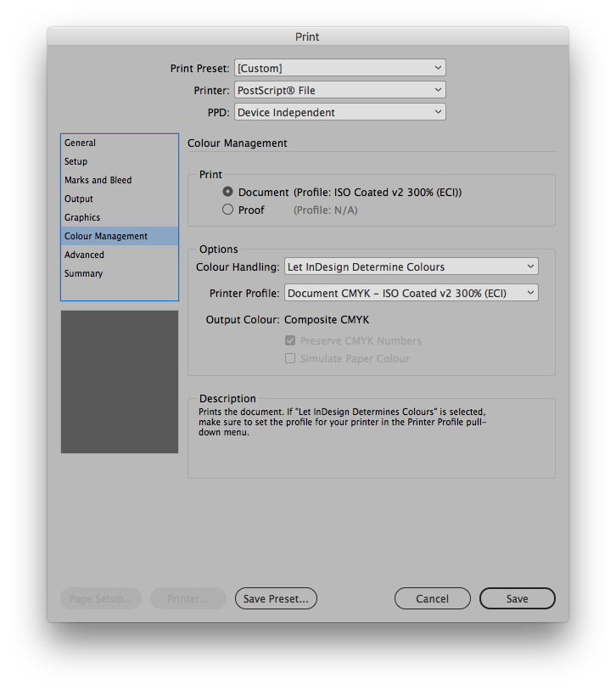Click the Print dialog title bar
This screenshot has width=616, height=690.
(x=307, y=36)
